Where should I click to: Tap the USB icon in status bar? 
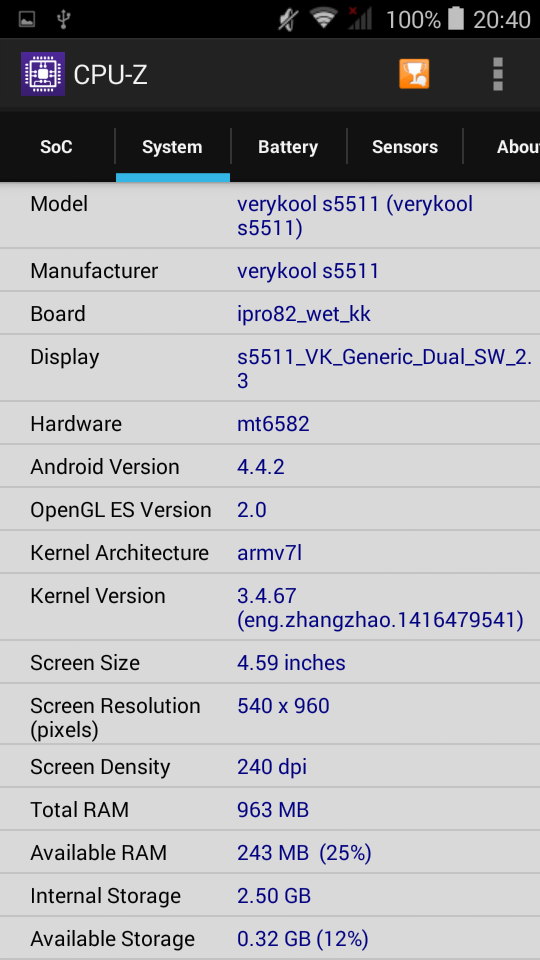pos(63,20)
